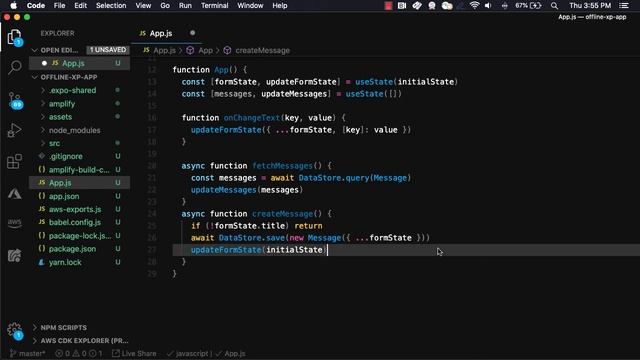Click the battery status indicator
This screenshot has height=360, width=640.
click(x=528, y=6)
